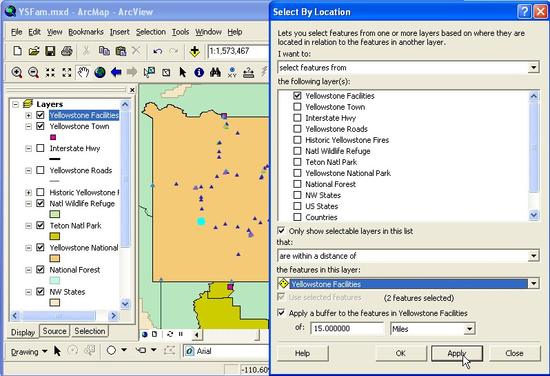Image resolution: width=550 pixels, height=376 pixels.
Task: Open the Bookmarks menu
Action: click(86, 32)
